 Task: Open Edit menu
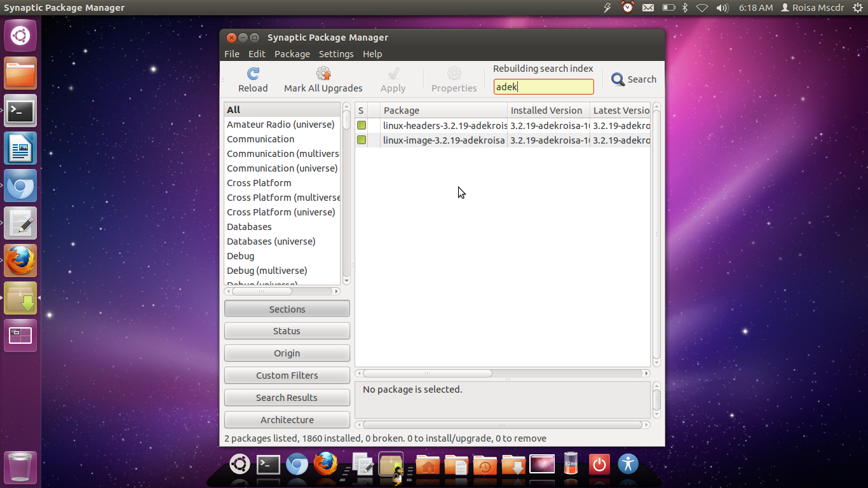point(257,54)
